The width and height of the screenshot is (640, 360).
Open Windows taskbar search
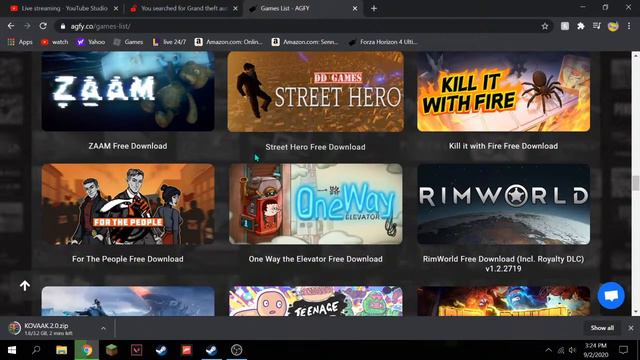click(x=36, y=350)
